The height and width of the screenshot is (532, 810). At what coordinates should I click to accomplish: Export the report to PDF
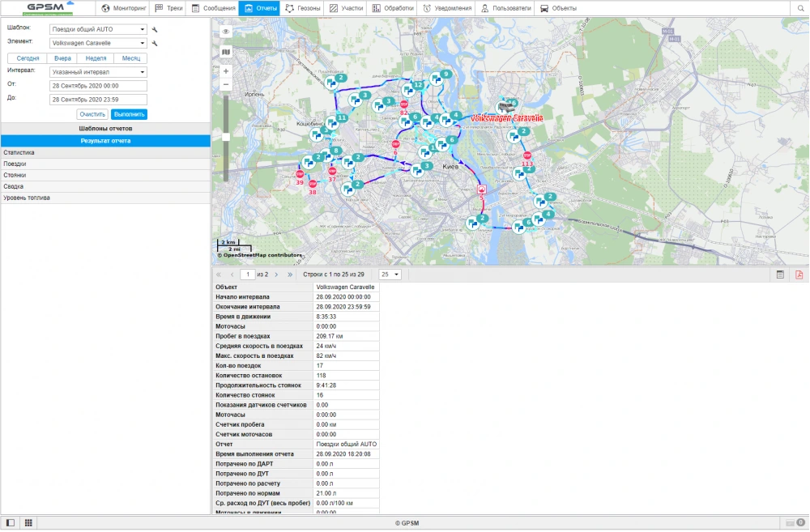[799, 275]
